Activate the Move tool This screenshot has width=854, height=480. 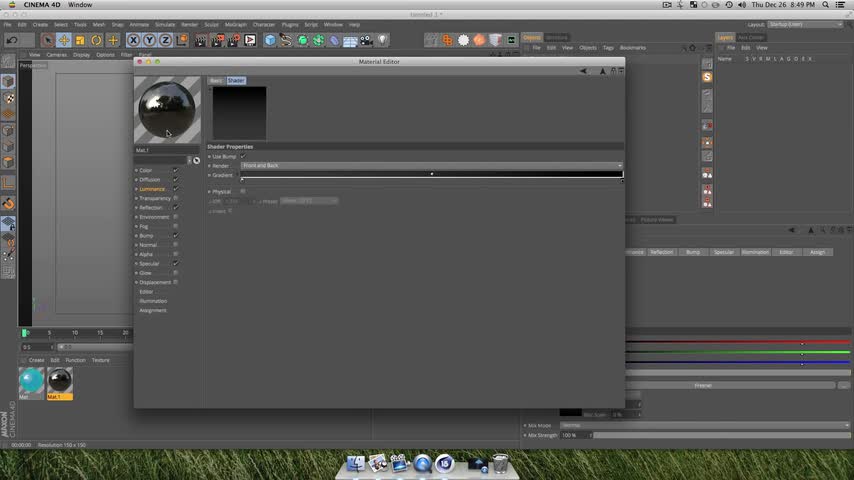[64, 40]
